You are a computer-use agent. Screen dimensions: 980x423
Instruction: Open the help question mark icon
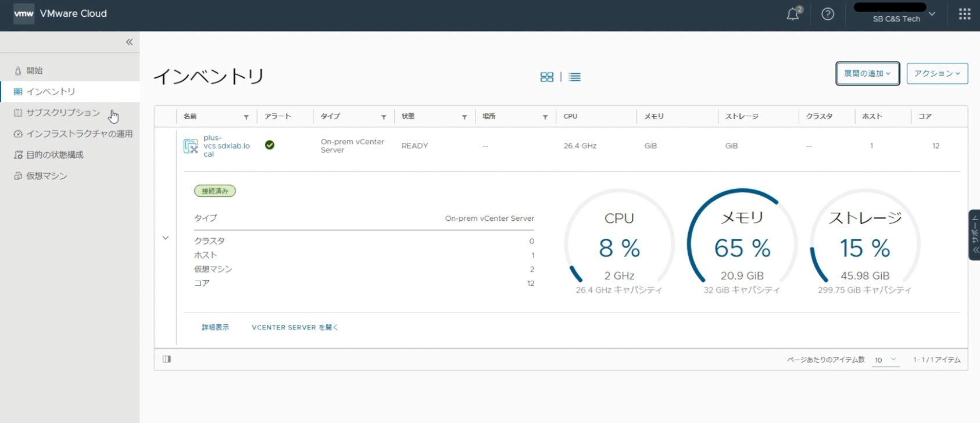828,14
